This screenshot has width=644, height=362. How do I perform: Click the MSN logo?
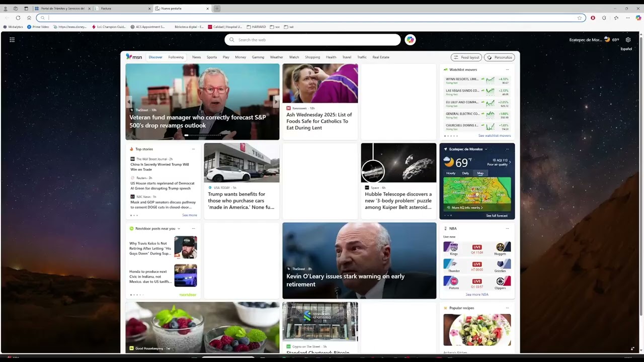pyautogui.click(x=134, y=57)
